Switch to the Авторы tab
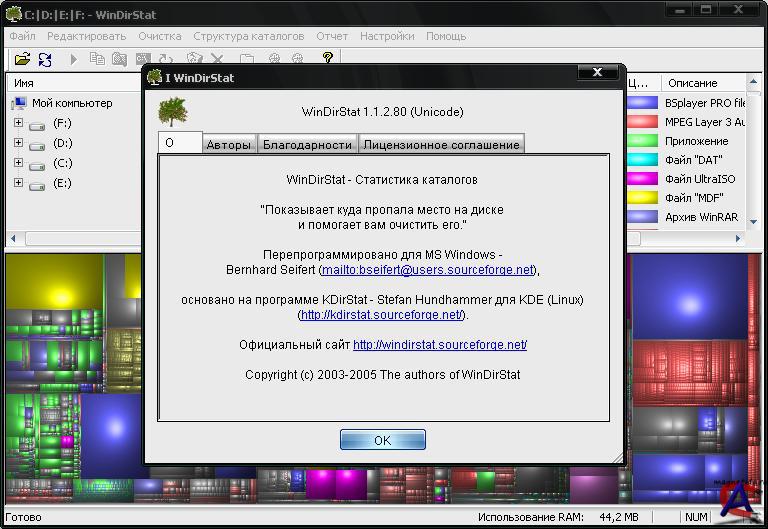 (228, 145)
